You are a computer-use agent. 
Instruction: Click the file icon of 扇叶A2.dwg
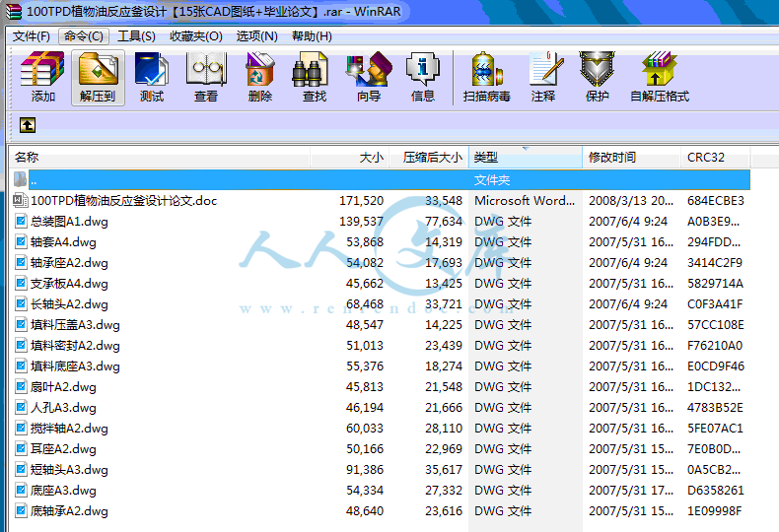click(21, 386)
